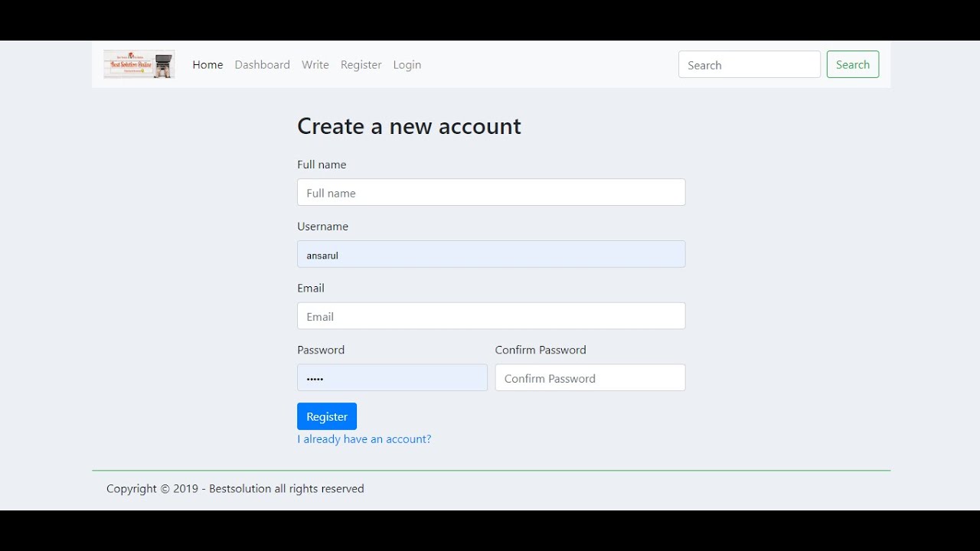The height and width of the screenshot is (551, 980).
Task: Open the Login nav link
Action: pyautogui.click(x=407, y=65)
